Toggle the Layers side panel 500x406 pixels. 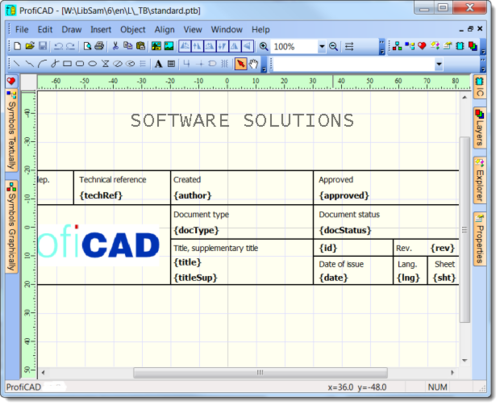(479, 127)
